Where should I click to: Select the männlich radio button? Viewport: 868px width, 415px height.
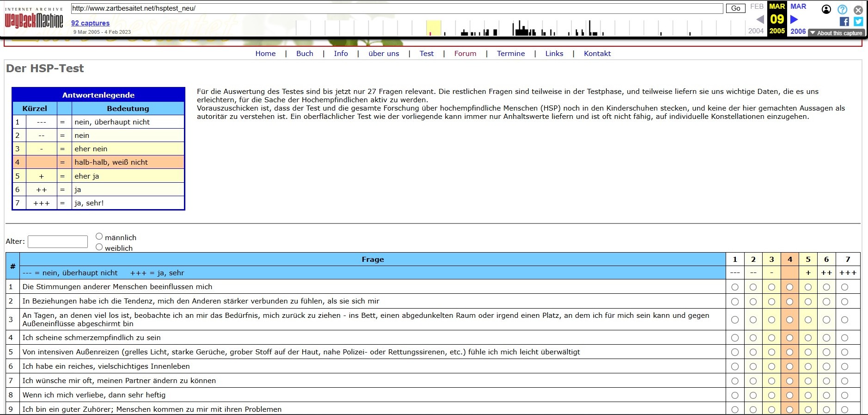[99, 236]
